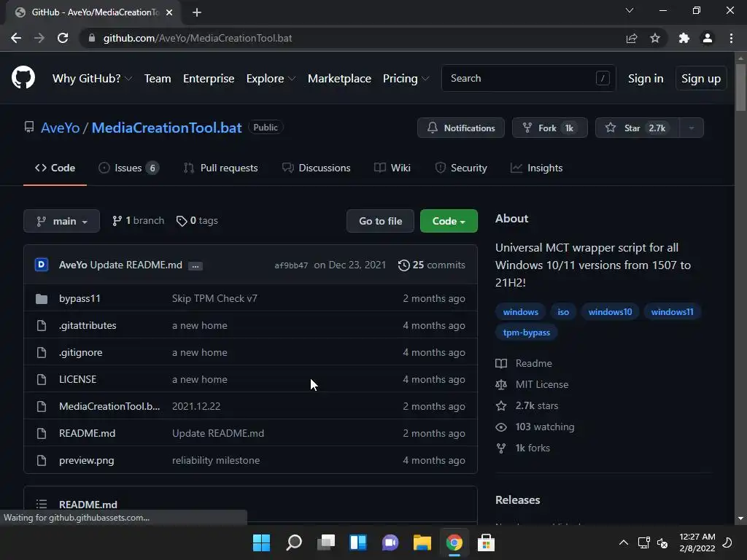Open the Why GitHub? dropdown

pos(92,79)
